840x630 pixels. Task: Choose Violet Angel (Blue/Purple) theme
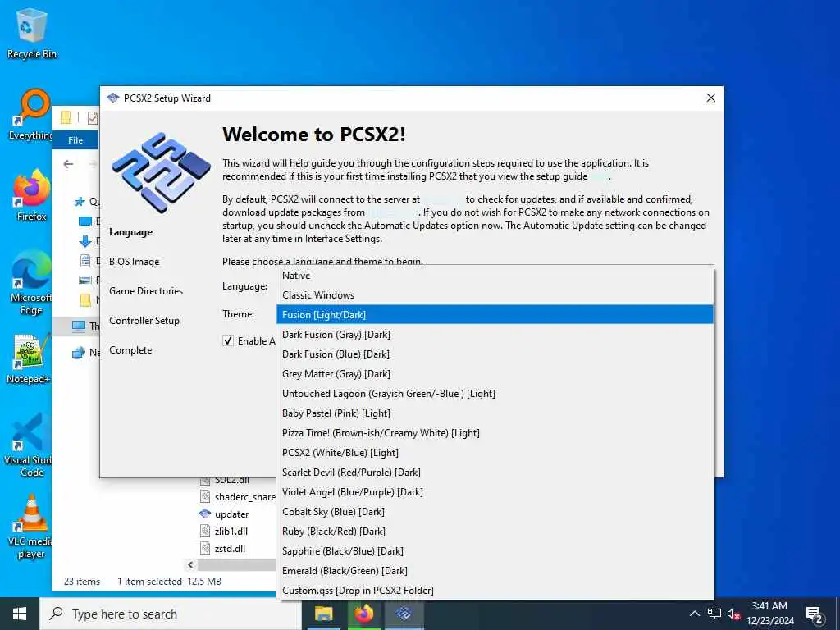[x=495, y=492]
